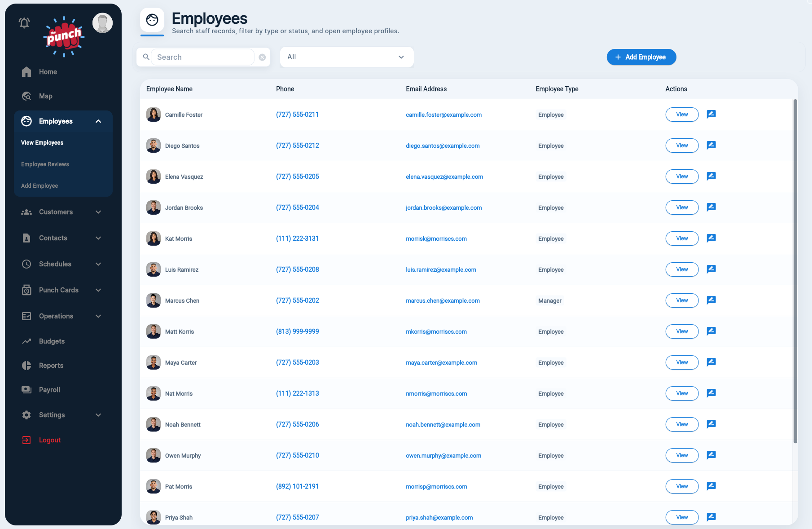Expand the Customers sidebar menu chevron
This screenshot has width=812, height=529.
tap(98, 212)
